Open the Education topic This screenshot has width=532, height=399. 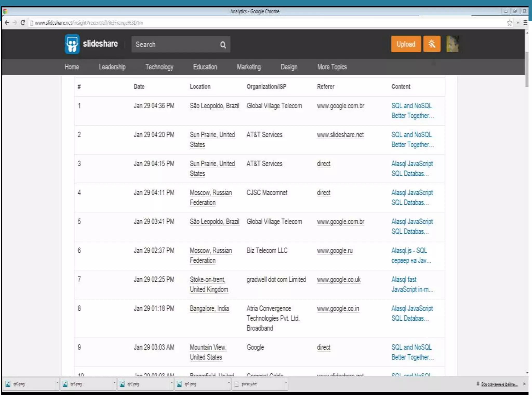[205, 67]
